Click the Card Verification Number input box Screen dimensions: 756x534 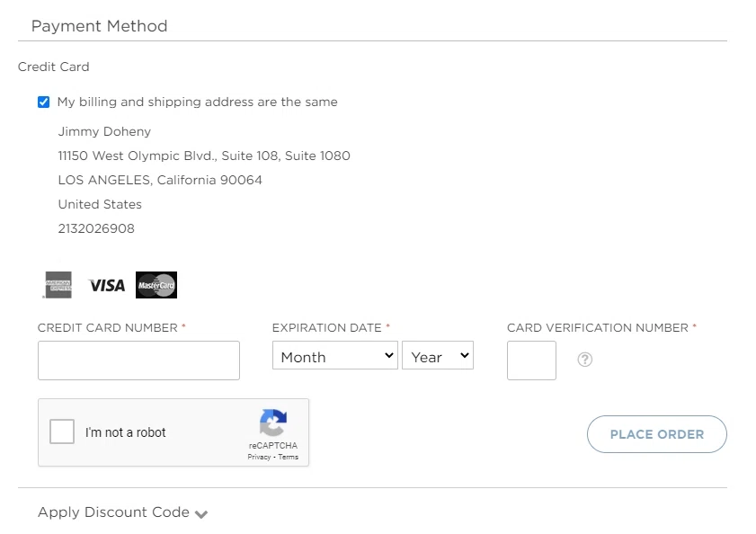point(531,360)
